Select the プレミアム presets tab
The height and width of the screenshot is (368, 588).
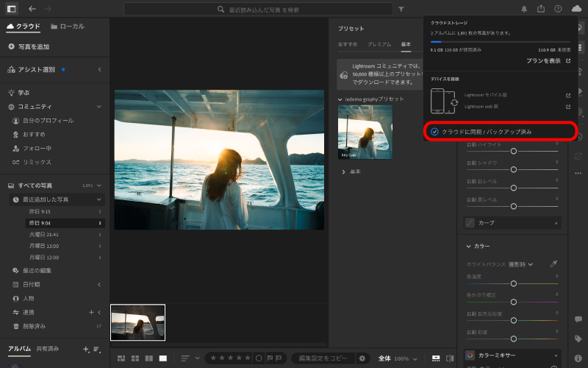tap(379, 45)
